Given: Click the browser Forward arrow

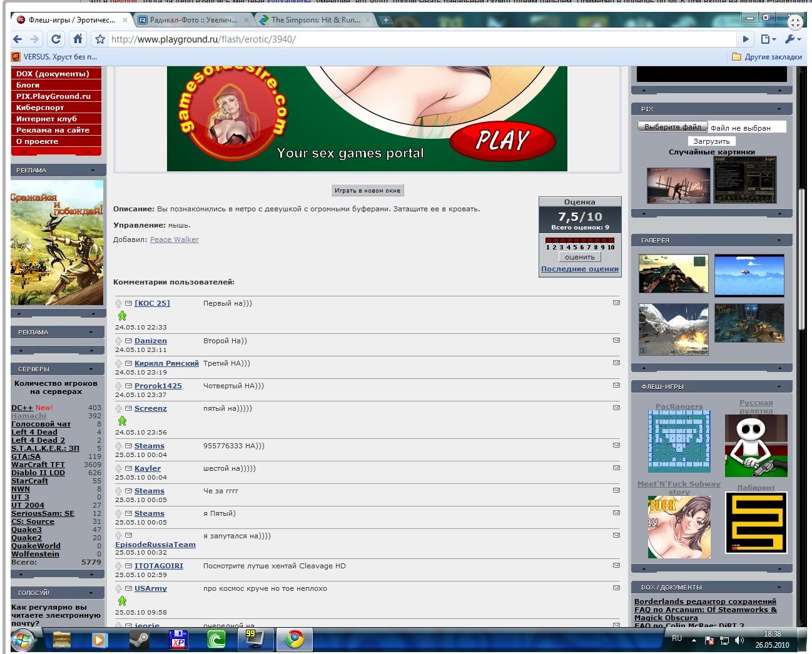Looking at the screenshot, I should tap(34, 39).
